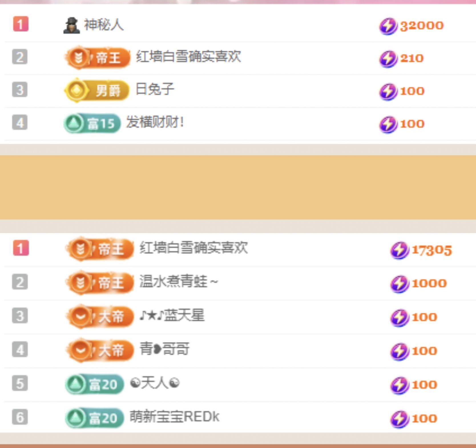Click the 大帝 badge beside 青❥哥哥

(100, 350)
